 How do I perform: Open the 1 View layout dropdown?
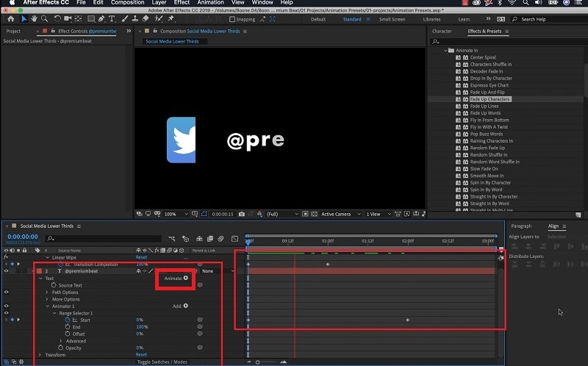379,214
